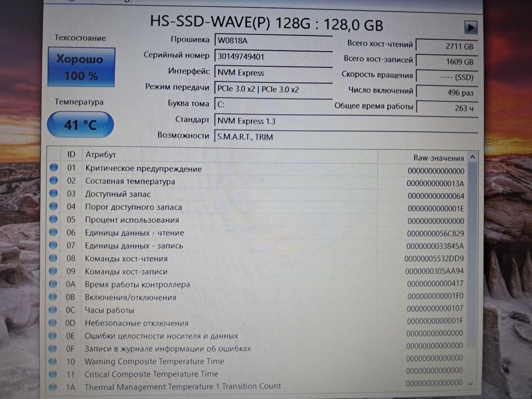Select row Команды хост-чтения
This screenshot has width=532, height=399.
pos(257,259)
